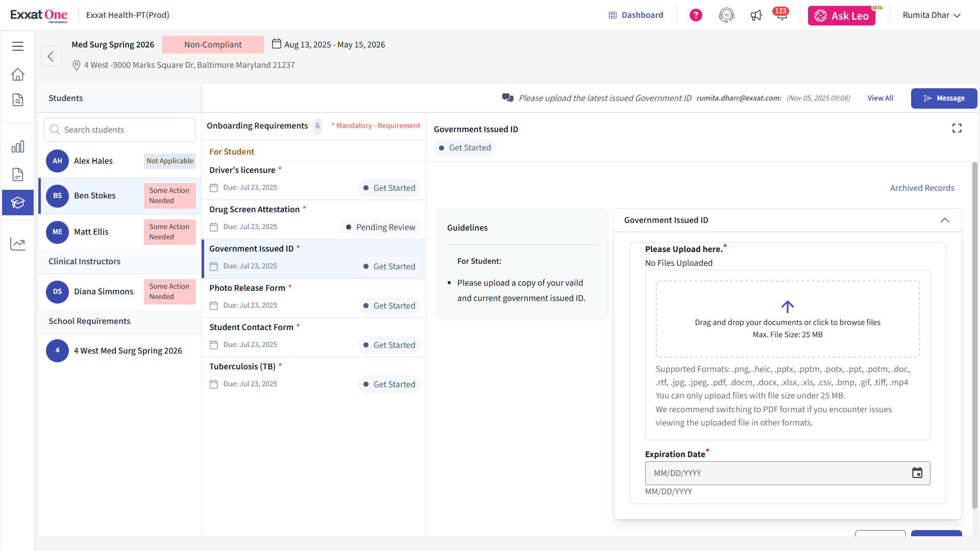This screenshot has width=980, height=551.
Task: Open notifications with 123 badge
Action: [x=781, y=15]
